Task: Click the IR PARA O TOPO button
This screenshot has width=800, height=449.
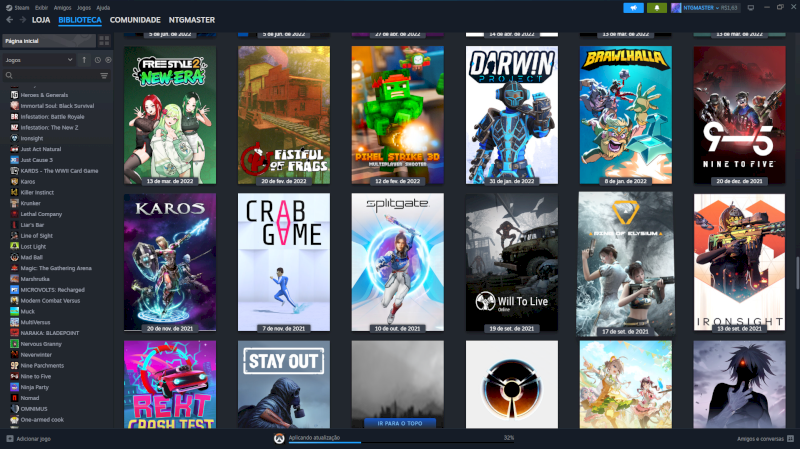Action: [x=399, y=423]
